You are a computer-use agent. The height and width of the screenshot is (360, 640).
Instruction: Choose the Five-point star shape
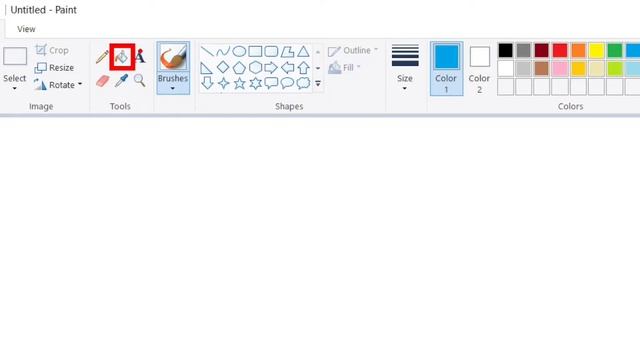pyautogui.click(x=239, y=83)
